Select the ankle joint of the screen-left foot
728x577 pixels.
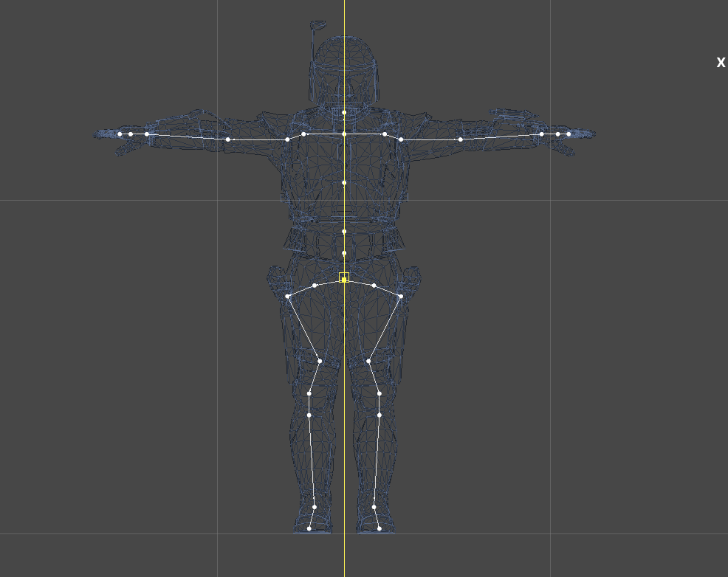click(315, 507)
